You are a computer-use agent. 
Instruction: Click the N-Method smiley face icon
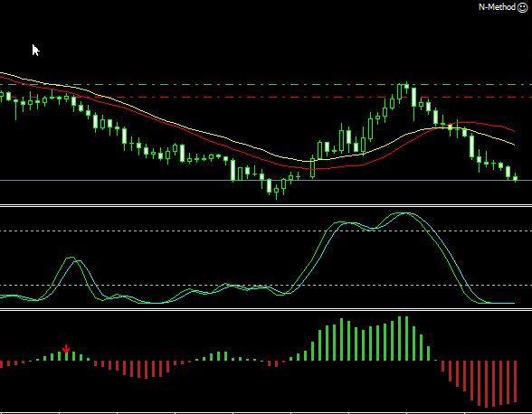point(523,7)
